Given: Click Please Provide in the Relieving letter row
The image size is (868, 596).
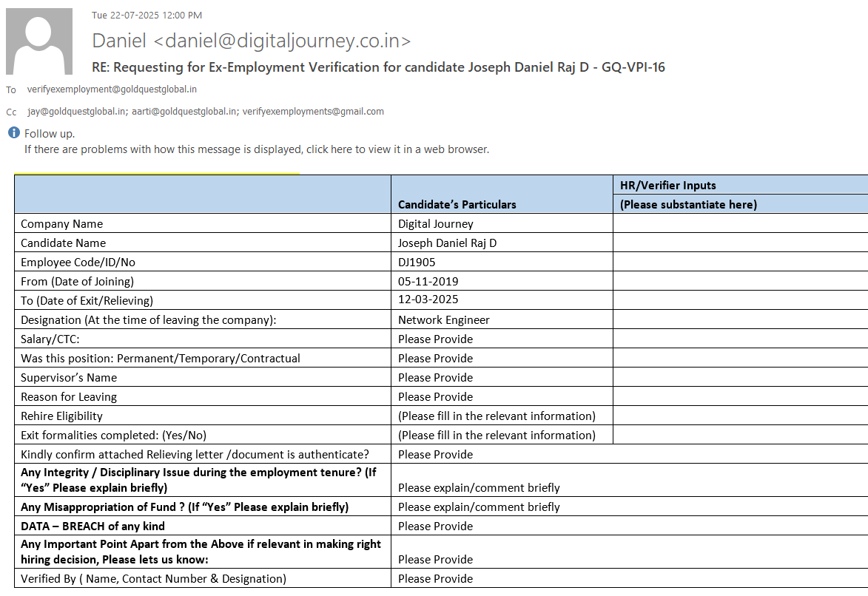Looking at the screenshot, I should click(436, 454).
